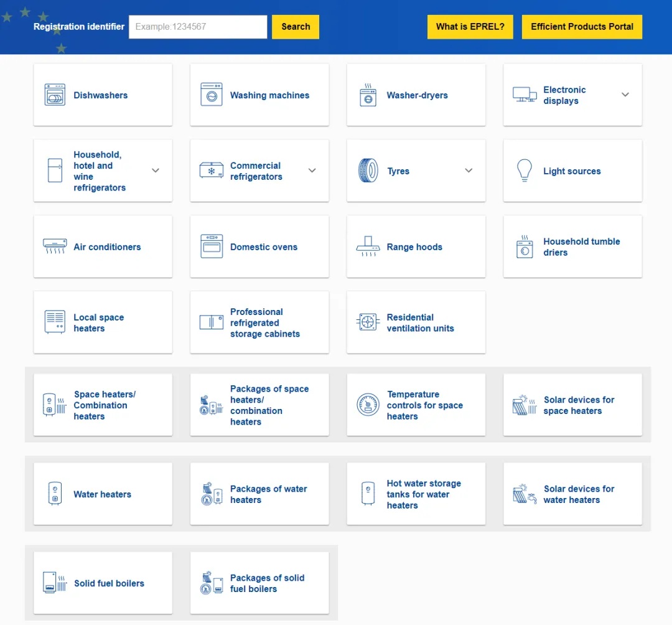
Task: Go to Efficient Products Portal
Action: (x=581, y=27)
